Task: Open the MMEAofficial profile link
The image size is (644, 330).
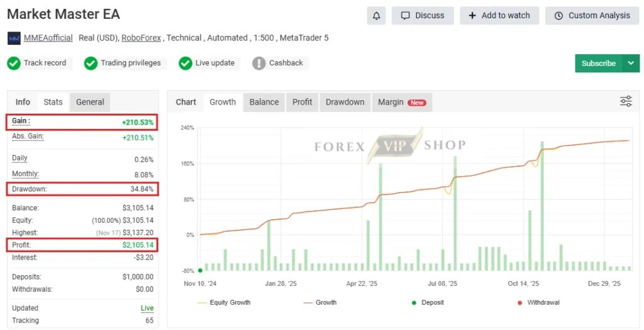Action: [48, 38]
